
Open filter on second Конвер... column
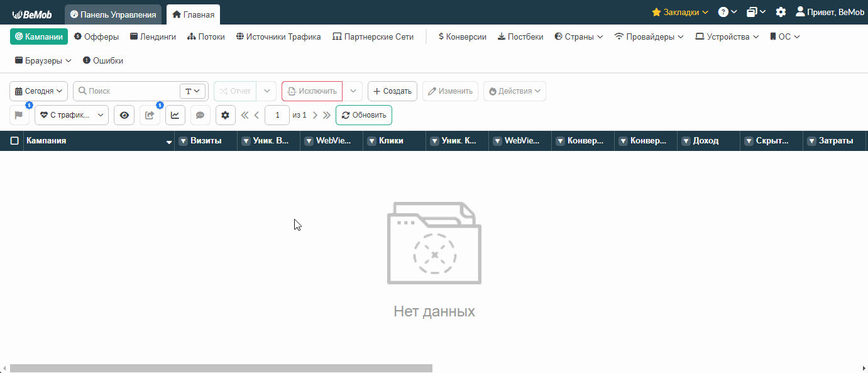coord(623,141)
